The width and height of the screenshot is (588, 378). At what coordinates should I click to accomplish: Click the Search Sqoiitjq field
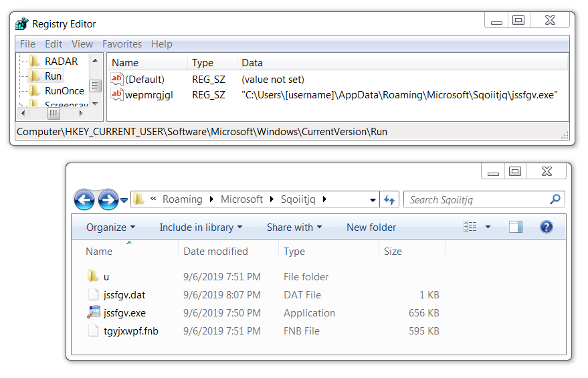coord(484,199)
